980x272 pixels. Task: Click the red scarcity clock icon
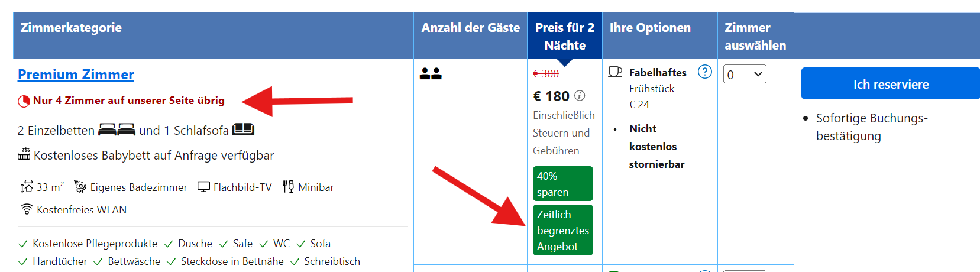pyautogui.click(x=24, y=101)
